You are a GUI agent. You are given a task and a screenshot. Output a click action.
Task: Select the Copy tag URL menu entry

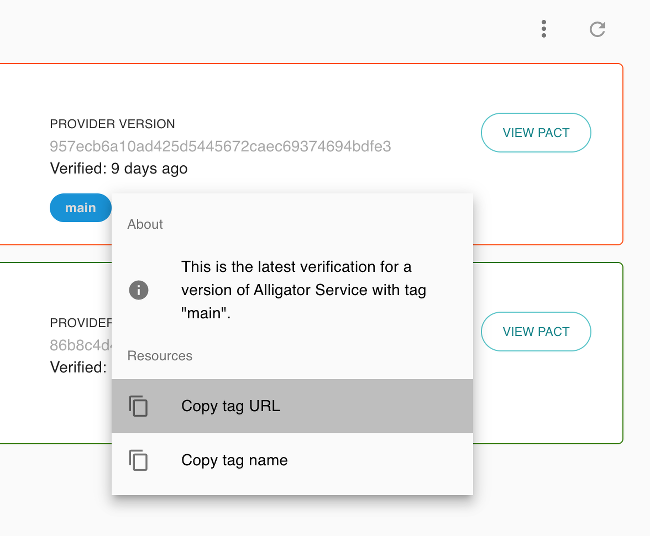tap(230, 406)
